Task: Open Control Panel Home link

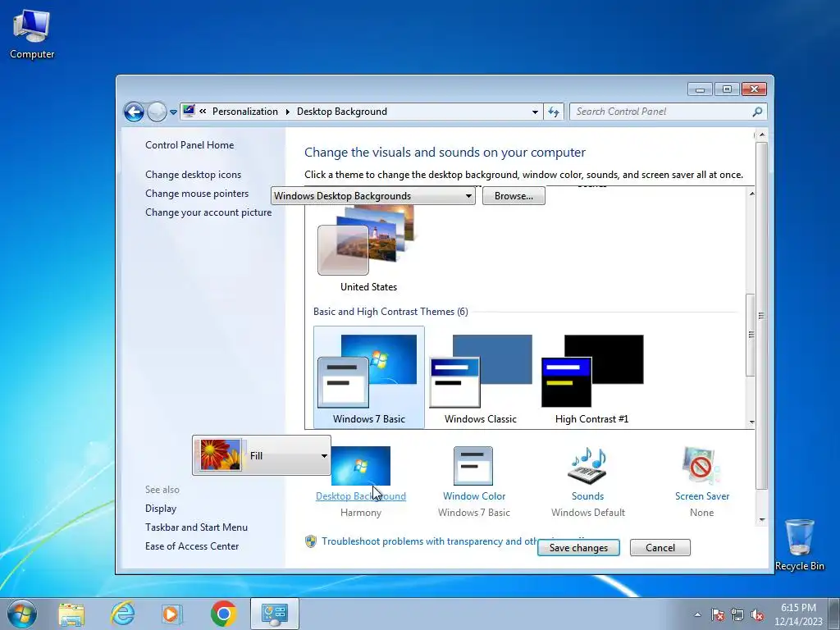Action: pyautogui.click(x=189, y=145)
